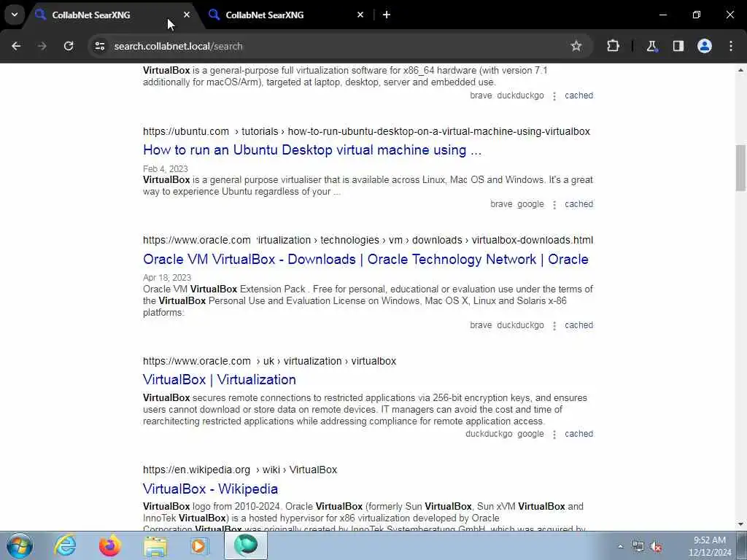This screenshot has width=747, height=560.
Task: Open the Windows Start menu
Action: [x=19, y=545]
